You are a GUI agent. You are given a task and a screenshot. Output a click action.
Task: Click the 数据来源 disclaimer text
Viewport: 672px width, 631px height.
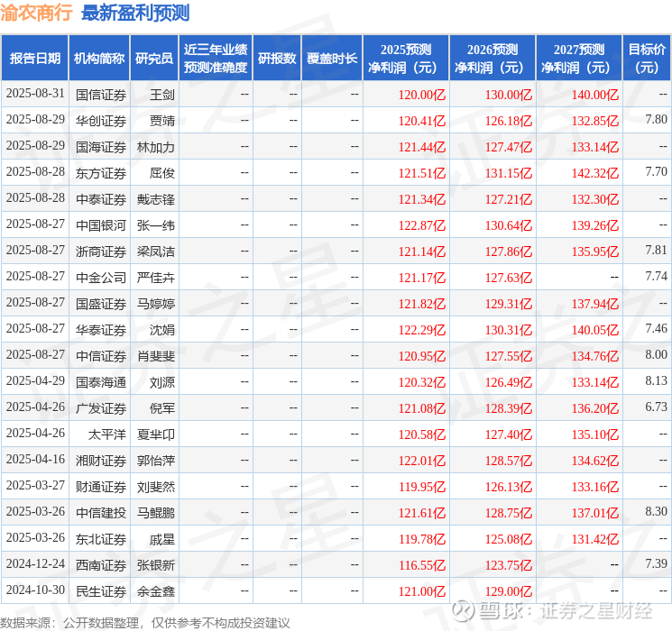pos(145,622)
